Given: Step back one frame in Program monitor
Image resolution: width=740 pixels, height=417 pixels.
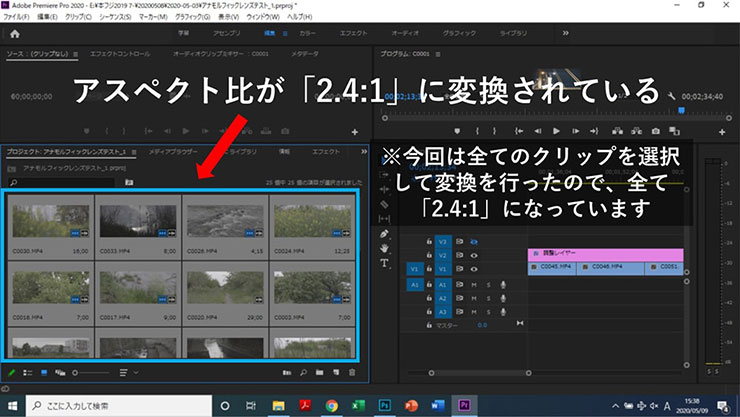Looking at the screenshot, I should coord(538,131).
